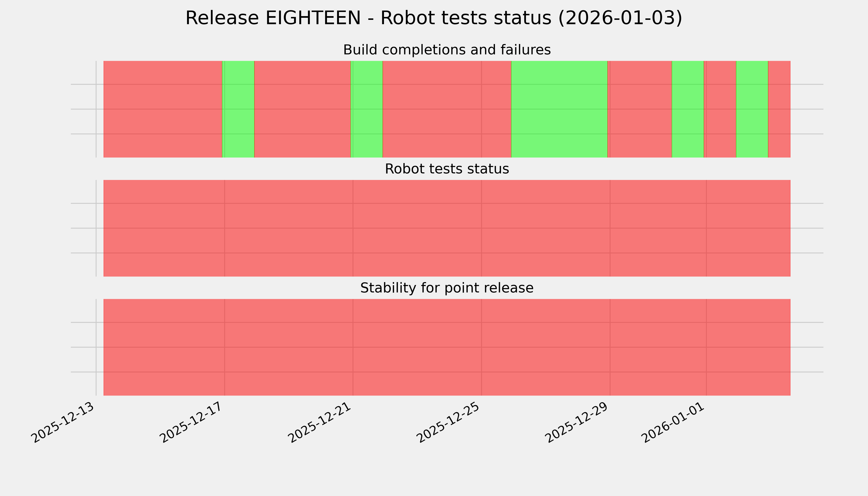
Task: Click the main title 'Release EIGHTEEN' heading
Action: pyautogui.click(x=434, y=18)
